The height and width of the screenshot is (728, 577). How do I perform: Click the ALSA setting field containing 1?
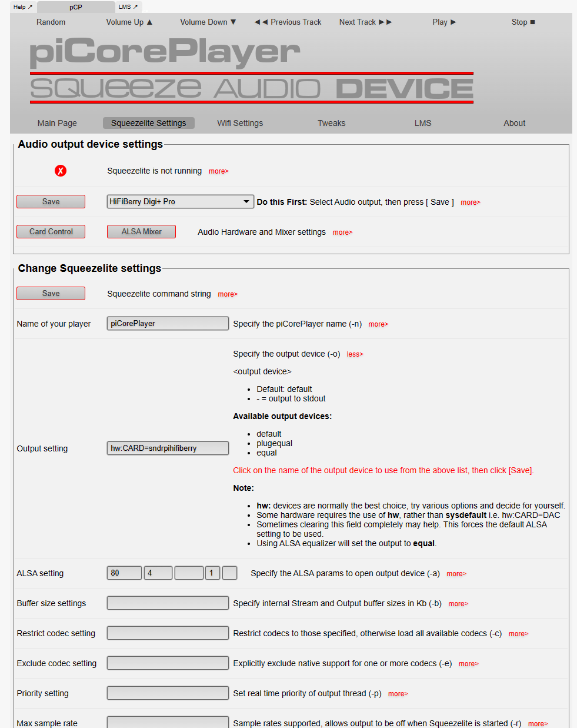click(212, 573)
